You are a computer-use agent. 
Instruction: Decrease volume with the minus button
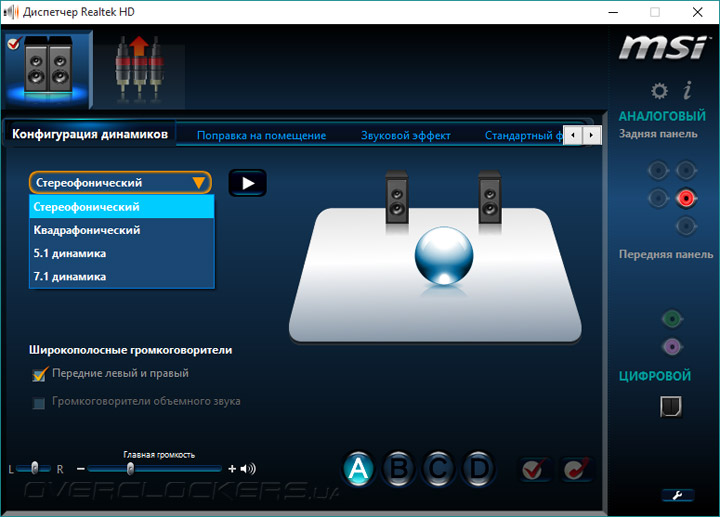81,469
